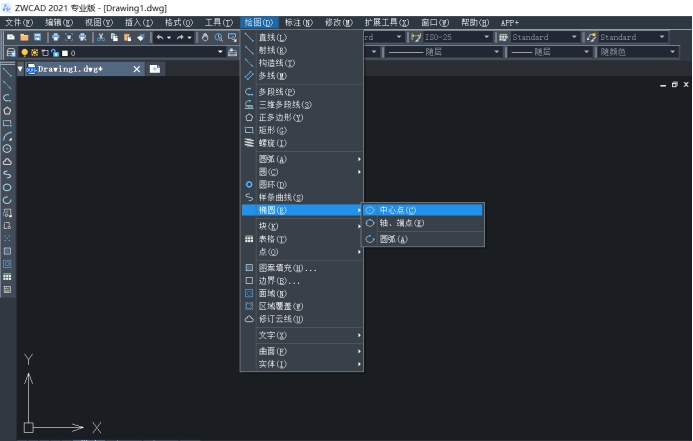Open the layer selection dropdown
The image size is (693, 441).
[x=219, y=52]
